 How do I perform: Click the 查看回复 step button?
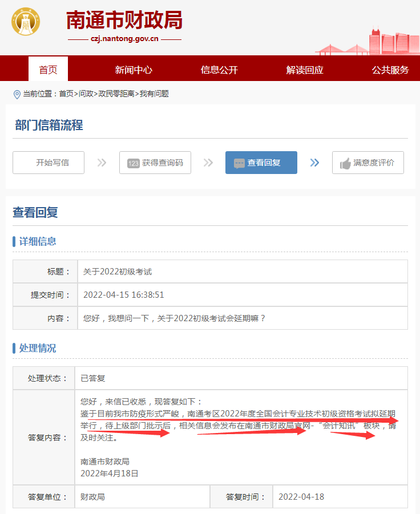pos(261,163)
